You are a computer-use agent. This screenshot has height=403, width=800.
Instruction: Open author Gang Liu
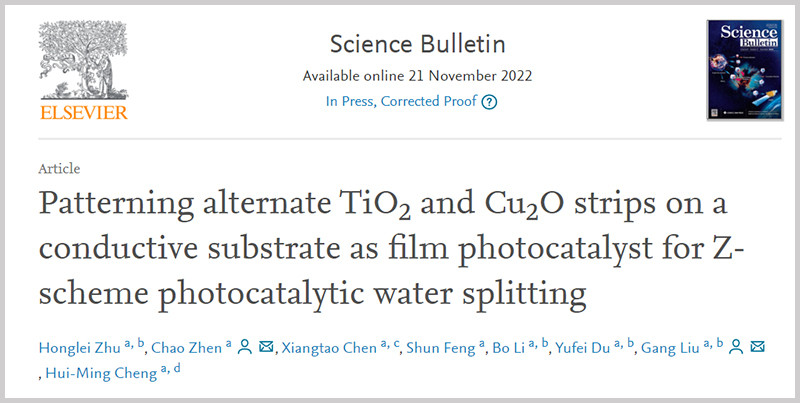[x=670, y=348]
